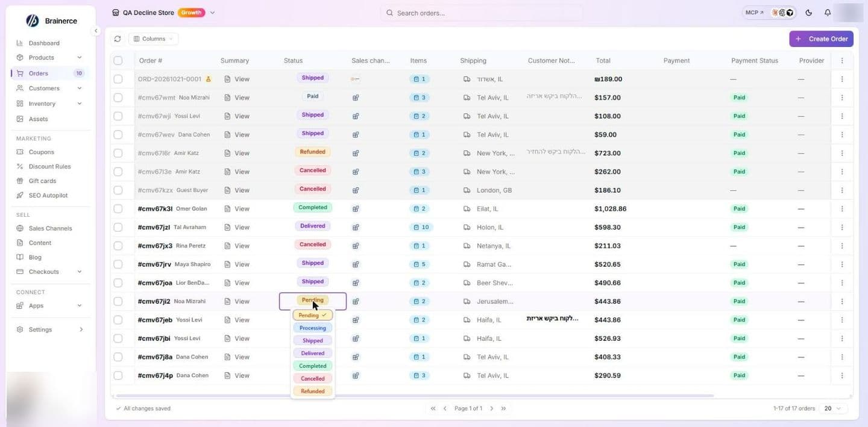Select checkbox for order #cmv67k3l
The image size is (868, 427).
tap(118, 209)
